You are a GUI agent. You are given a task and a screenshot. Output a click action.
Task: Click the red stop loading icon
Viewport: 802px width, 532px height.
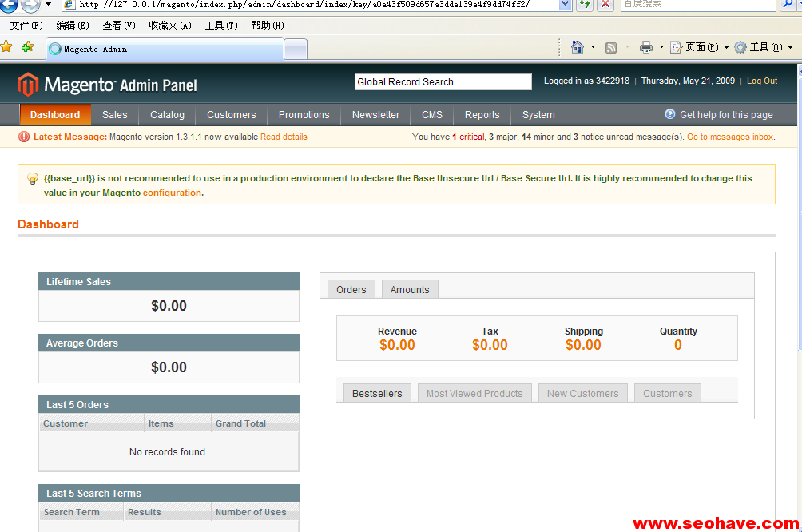[x=605, y=5]
